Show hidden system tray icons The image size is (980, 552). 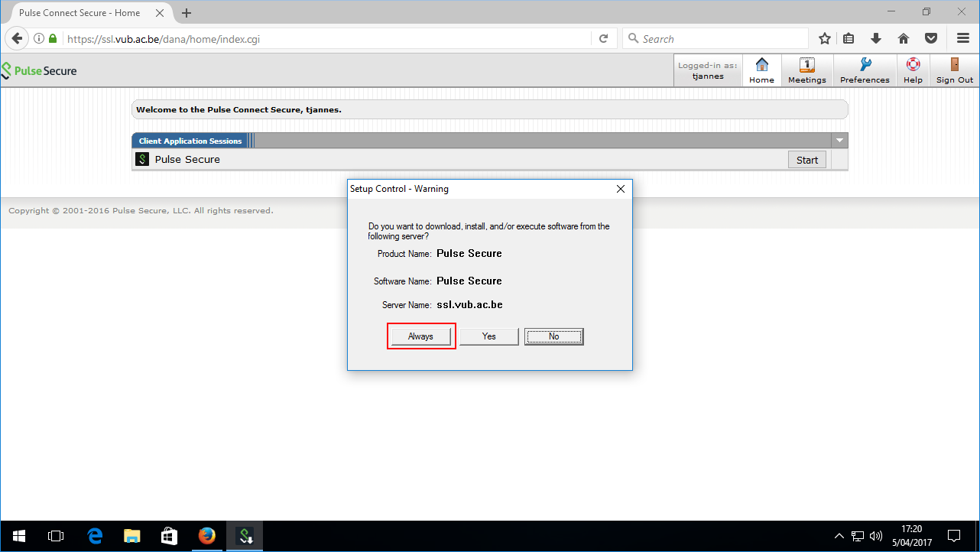click(x=839, y=536)
